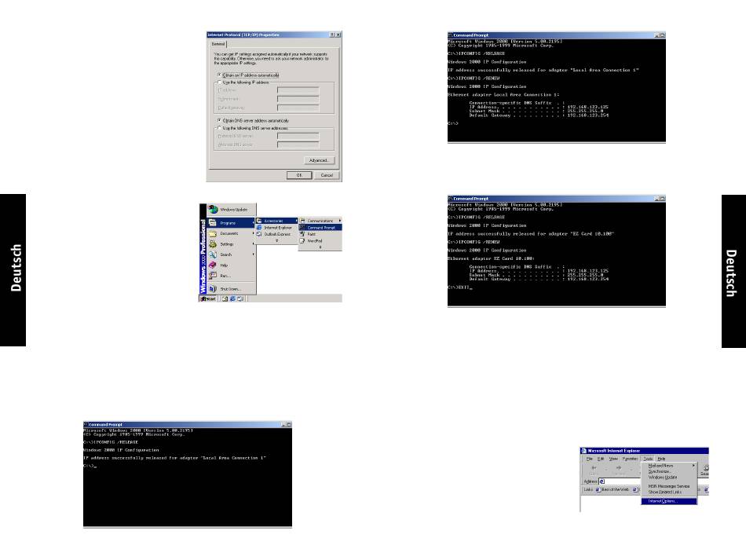Click the Advanced button in TCP/IP Properties
Viewport: 746px width, 560px height.
[319, 159]
